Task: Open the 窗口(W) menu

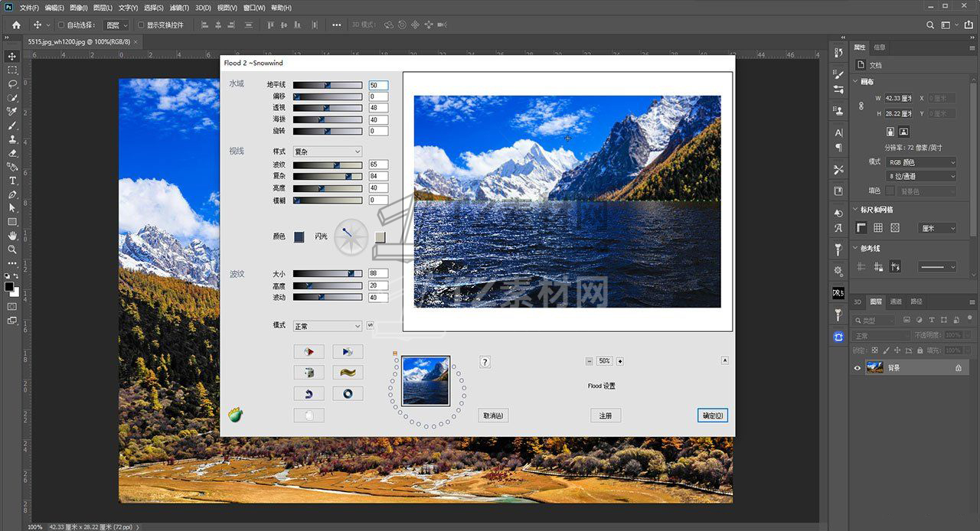Action: [x=255, y=8]
